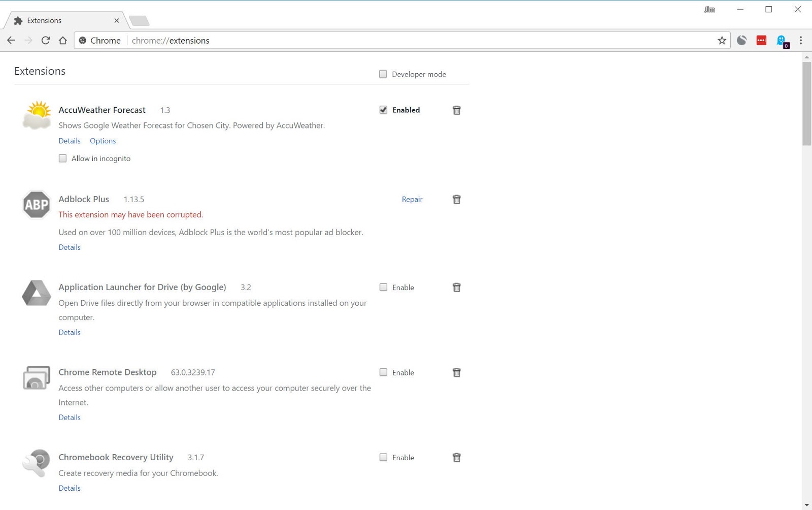812x510 pixels.
Task: Remove AccuWeather Forecast with its trash icon
Action: tap(457, 110)
